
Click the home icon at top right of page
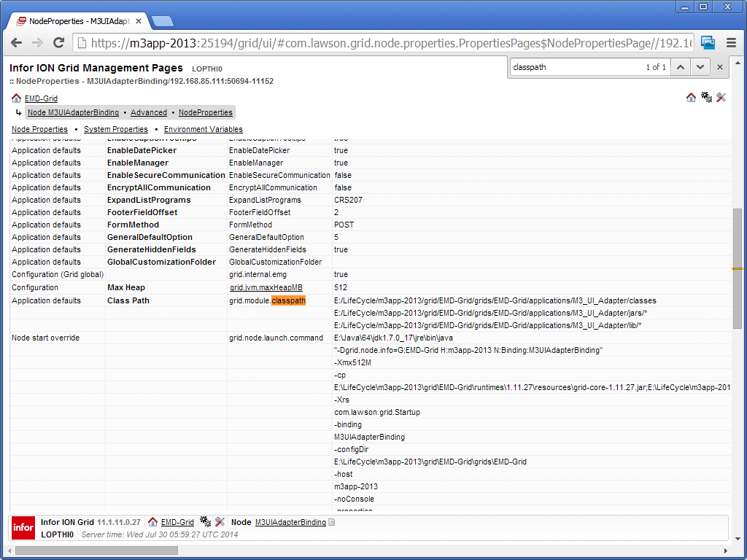click(691, 98)
